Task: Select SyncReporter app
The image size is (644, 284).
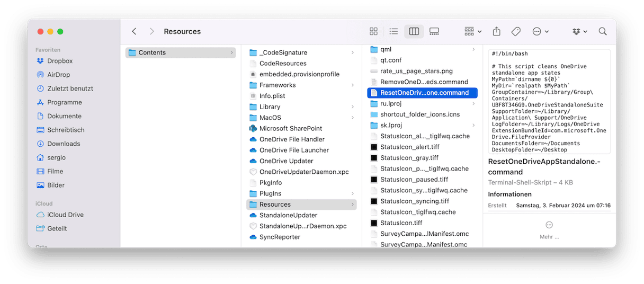Action: click(280, 237)
